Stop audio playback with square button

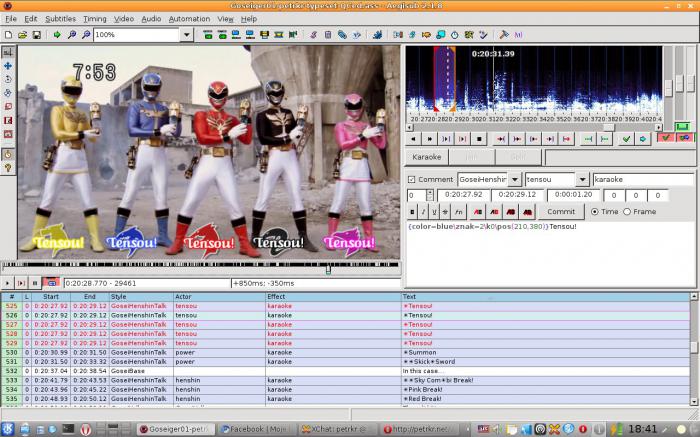pyautogui.click(x=479, y=139)
